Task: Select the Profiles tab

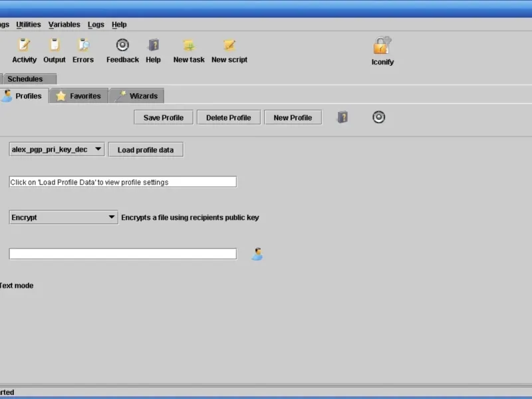Action: (x=24, y=96)
